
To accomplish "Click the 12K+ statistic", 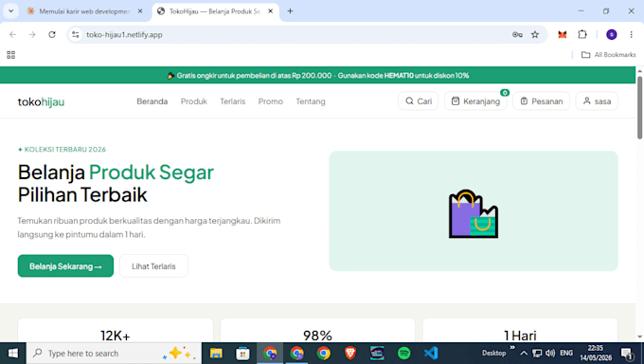I will point(116,336).
